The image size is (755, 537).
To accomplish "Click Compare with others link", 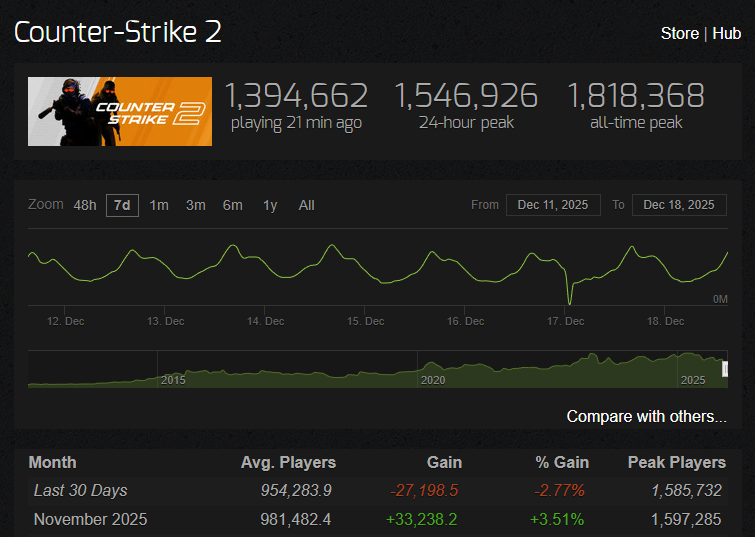I will tap(646, 416).
